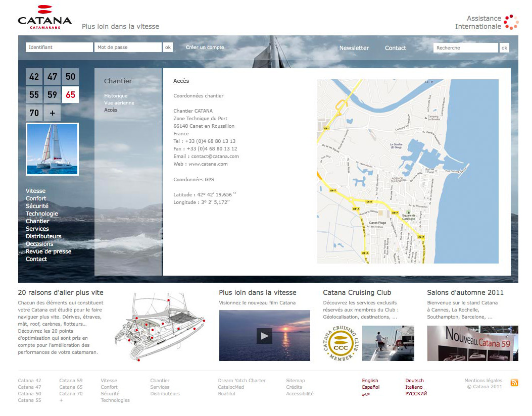Click the Nouveau Catana 59 stand photo

point(472,343)
